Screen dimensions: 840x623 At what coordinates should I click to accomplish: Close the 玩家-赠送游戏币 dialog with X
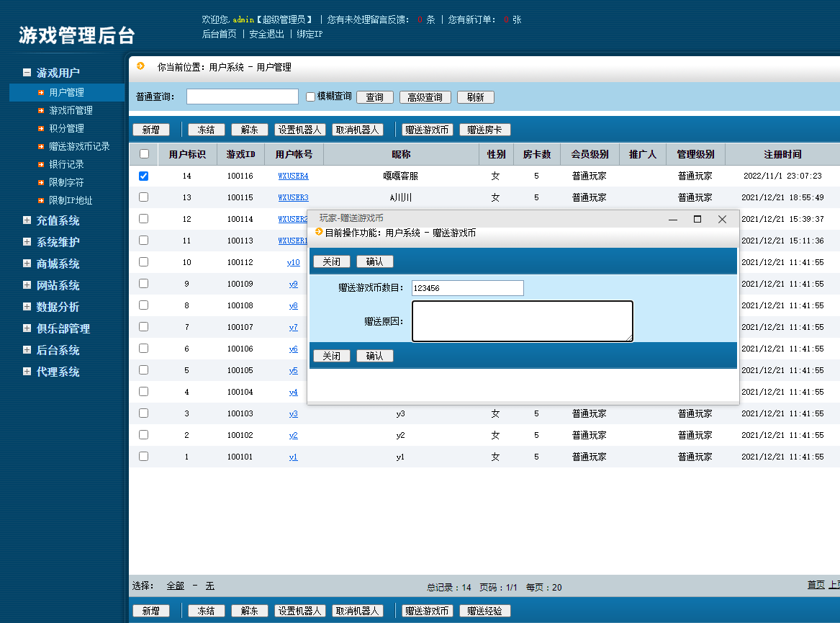tap(722, 219)
